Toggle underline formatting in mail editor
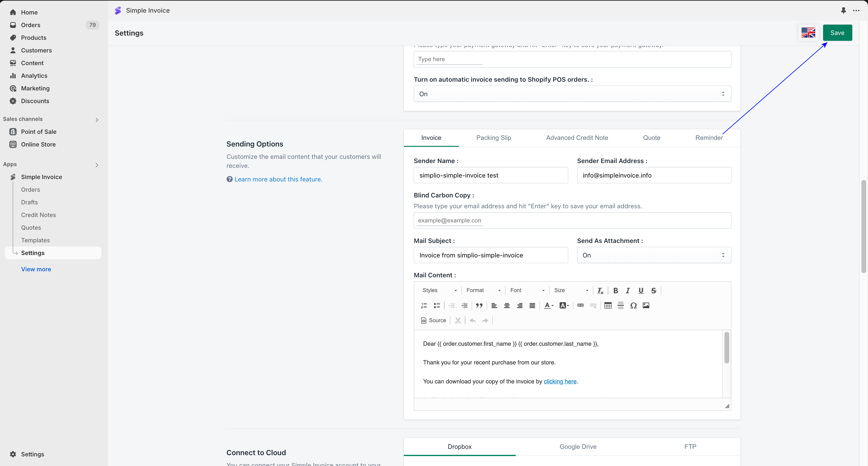Screen dimensions: 868x466 pyautogui.click(x=641, y=291)
